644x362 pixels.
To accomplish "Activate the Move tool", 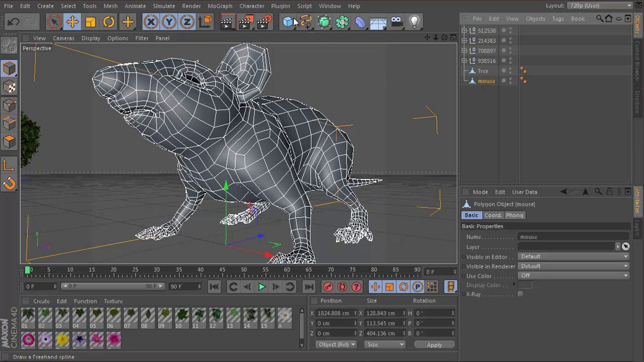I will pyautogui.click(x=72, y=22).
